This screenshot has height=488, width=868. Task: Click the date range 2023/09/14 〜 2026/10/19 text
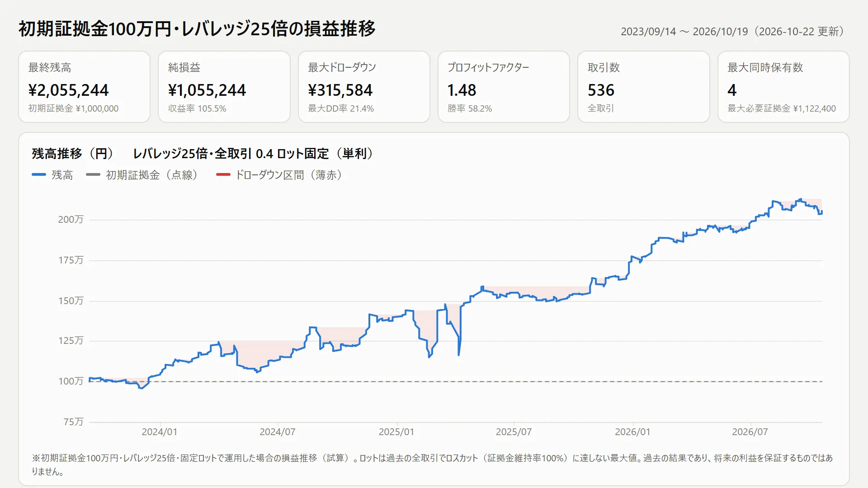point(684,32)
